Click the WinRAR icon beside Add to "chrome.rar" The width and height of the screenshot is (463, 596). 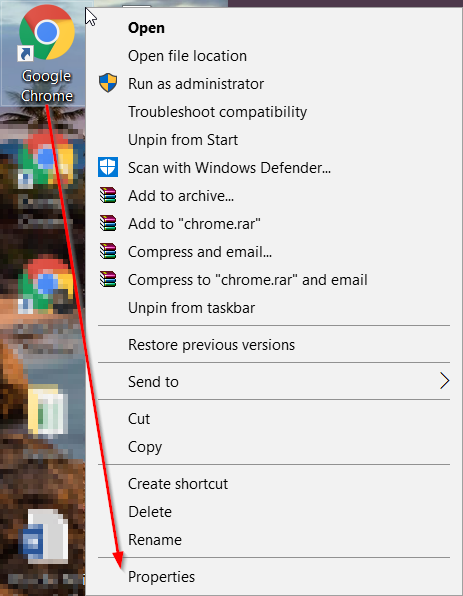click(x=108, y=224)
